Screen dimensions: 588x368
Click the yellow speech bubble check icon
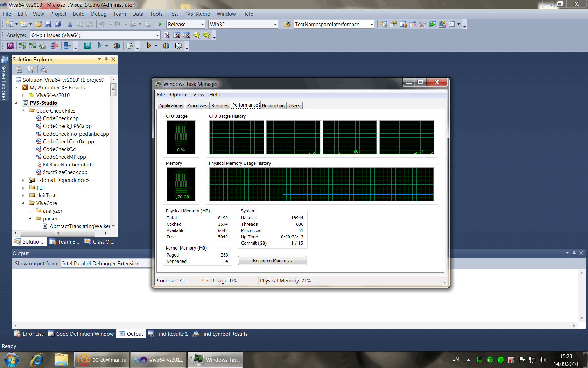(x=196, y=35)
